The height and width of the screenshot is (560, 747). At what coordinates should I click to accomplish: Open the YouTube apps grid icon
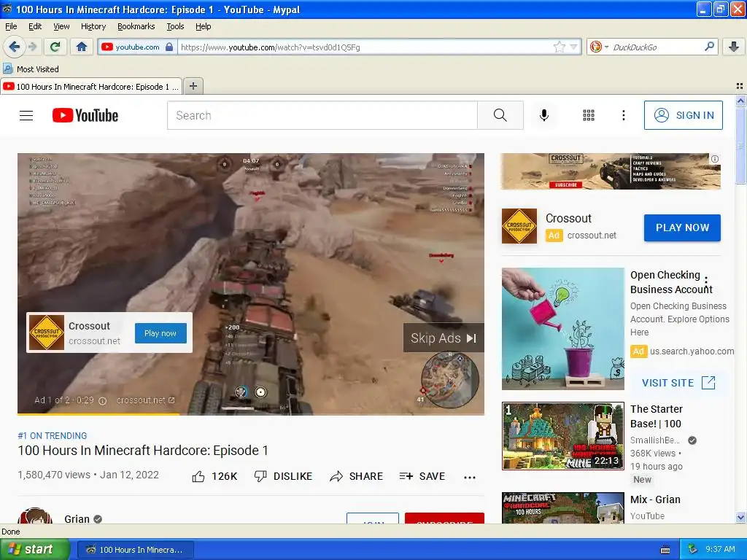pos(589,115)
